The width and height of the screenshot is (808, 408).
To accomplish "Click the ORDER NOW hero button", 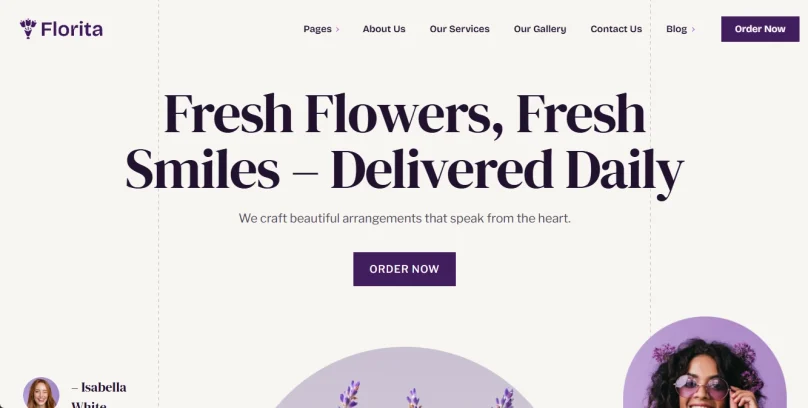I will pyautogui.click(x=404, y=269).
